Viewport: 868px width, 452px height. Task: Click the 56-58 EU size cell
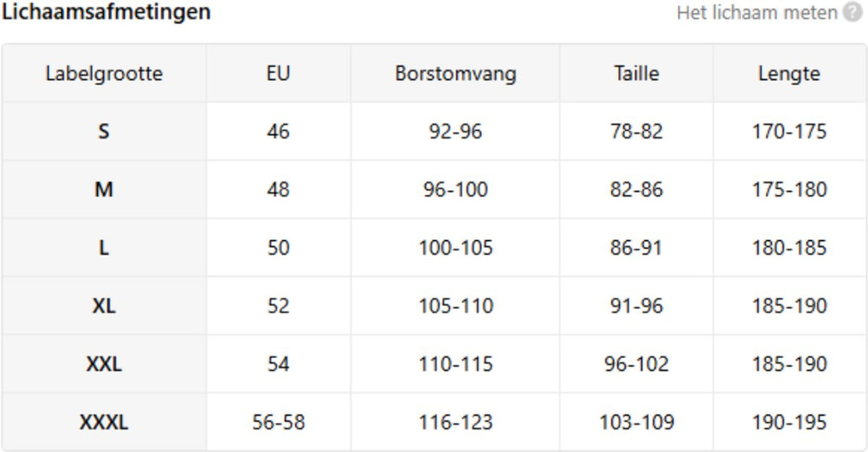278,422
